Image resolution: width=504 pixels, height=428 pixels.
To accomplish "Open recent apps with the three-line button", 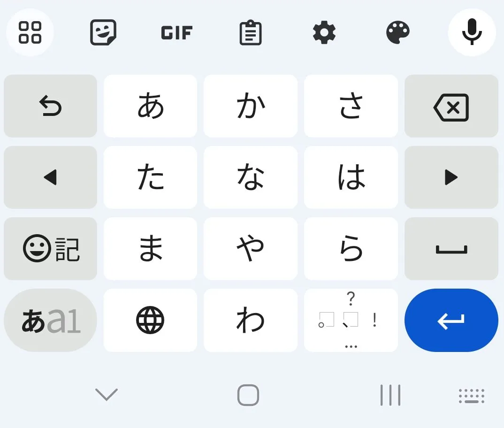I will coord(390,395).
